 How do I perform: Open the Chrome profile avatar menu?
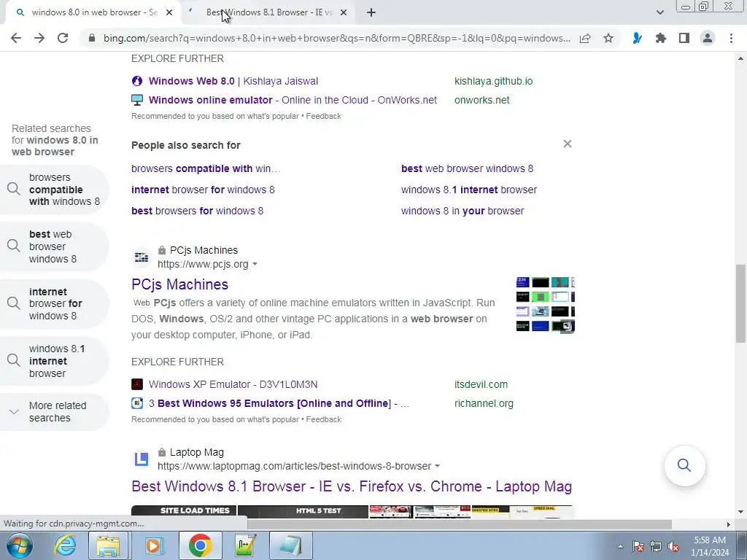708,38
